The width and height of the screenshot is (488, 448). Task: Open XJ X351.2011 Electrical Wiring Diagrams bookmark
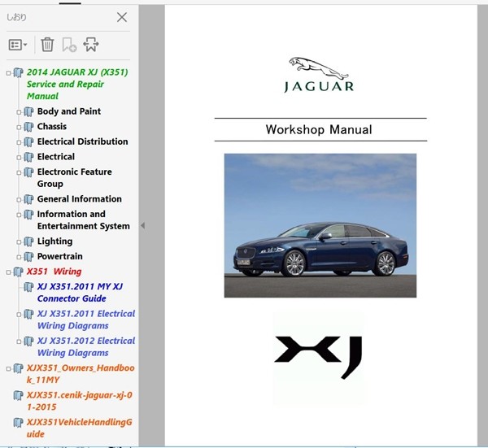86,320
